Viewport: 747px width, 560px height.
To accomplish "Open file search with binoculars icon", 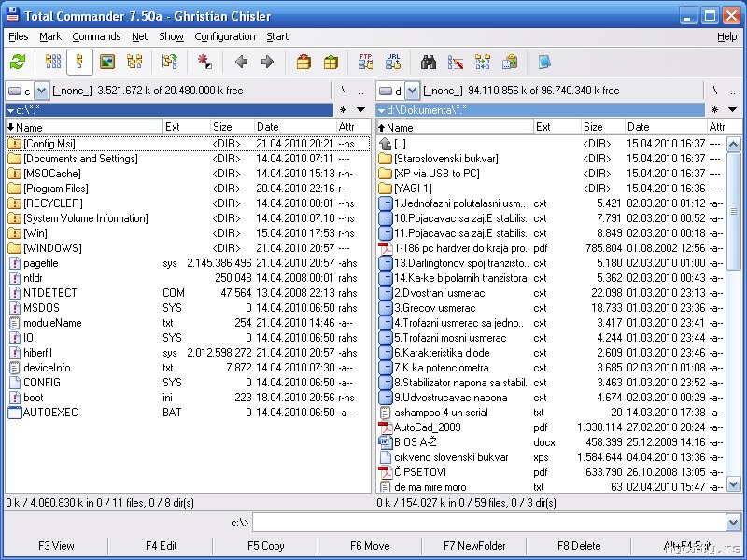I will coord(429,62).
